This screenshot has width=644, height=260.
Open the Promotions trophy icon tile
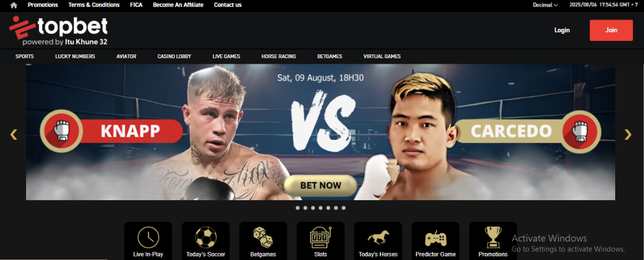493,241
